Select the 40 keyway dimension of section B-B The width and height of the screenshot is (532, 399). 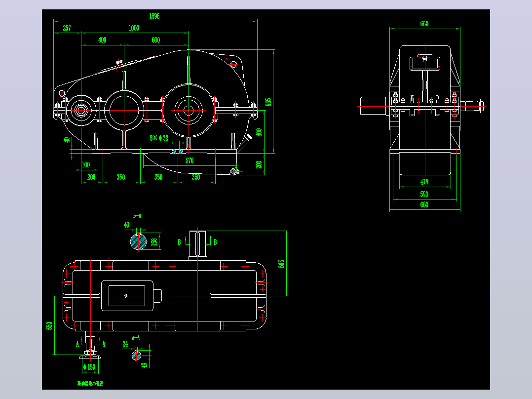[x=126, y=225]
